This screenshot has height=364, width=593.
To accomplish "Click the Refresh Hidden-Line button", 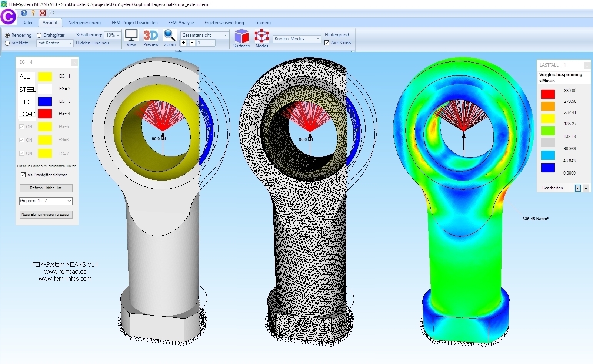I will [46, 188].
